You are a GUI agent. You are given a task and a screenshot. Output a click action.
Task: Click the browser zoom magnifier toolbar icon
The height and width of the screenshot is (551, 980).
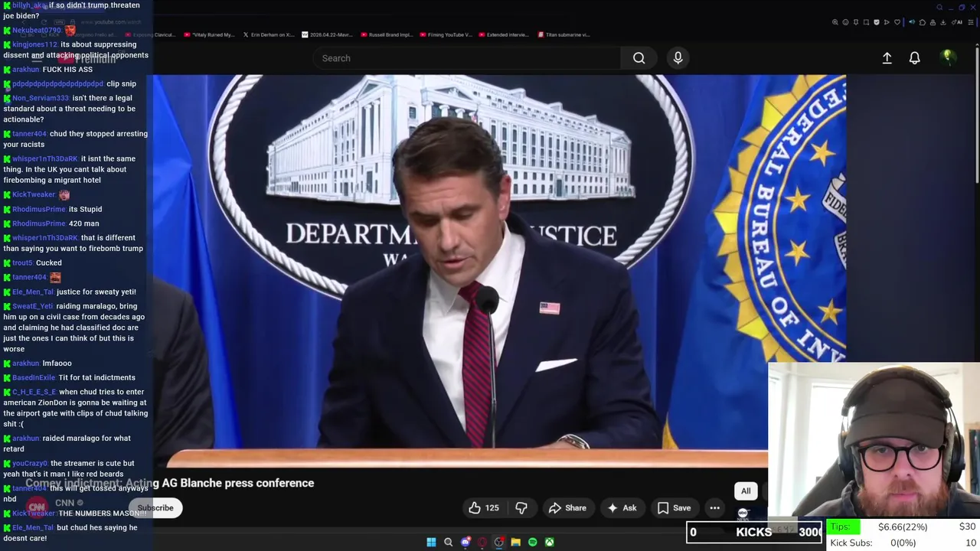click(835, 22)
